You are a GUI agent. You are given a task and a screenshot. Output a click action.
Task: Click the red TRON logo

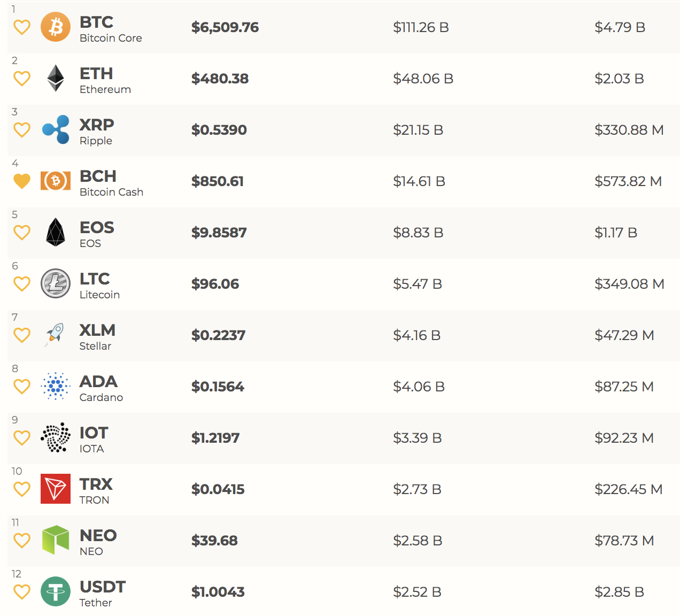pos(55,489)
